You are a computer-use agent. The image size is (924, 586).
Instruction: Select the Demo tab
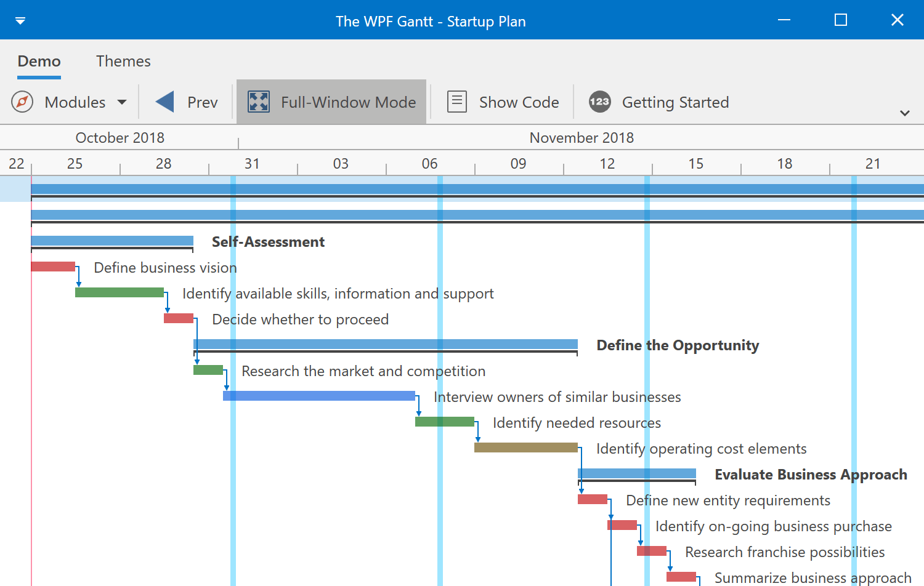click(x=39, y=61)
